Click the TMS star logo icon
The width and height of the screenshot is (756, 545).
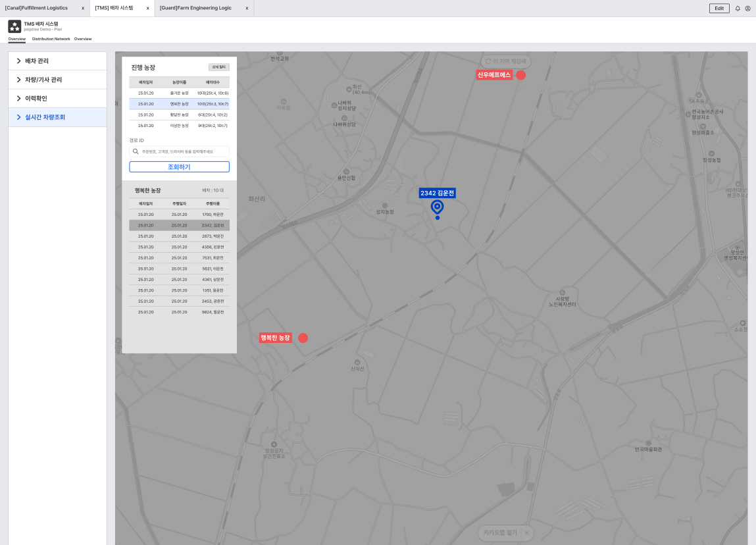click(14, 26)
